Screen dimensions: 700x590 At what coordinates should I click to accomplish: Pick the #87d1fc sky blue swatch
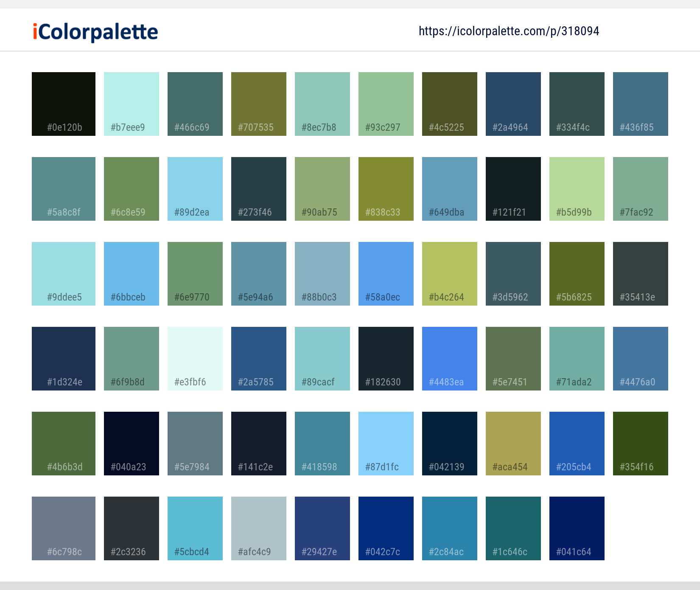click(x=386, y=443)
